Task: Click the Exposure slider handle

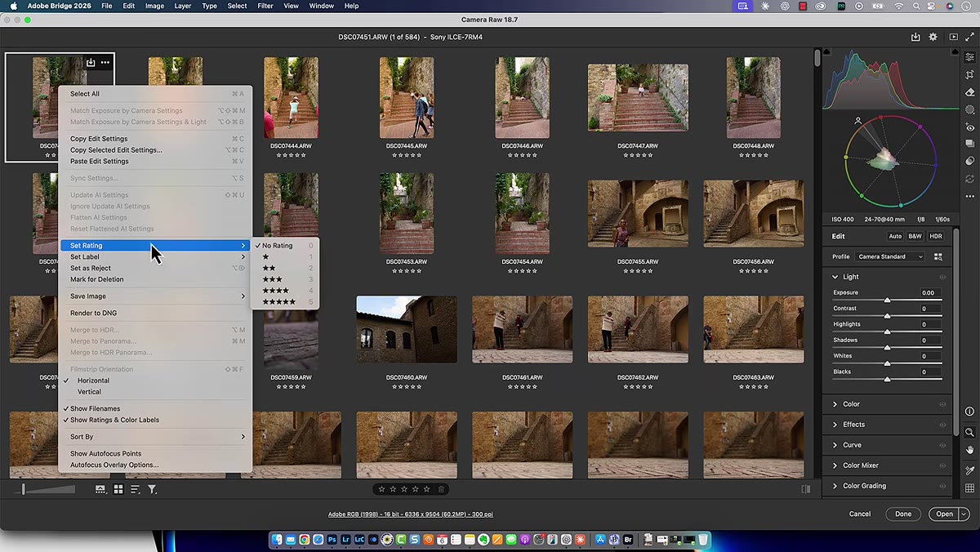Action: (x=887, y=300)
